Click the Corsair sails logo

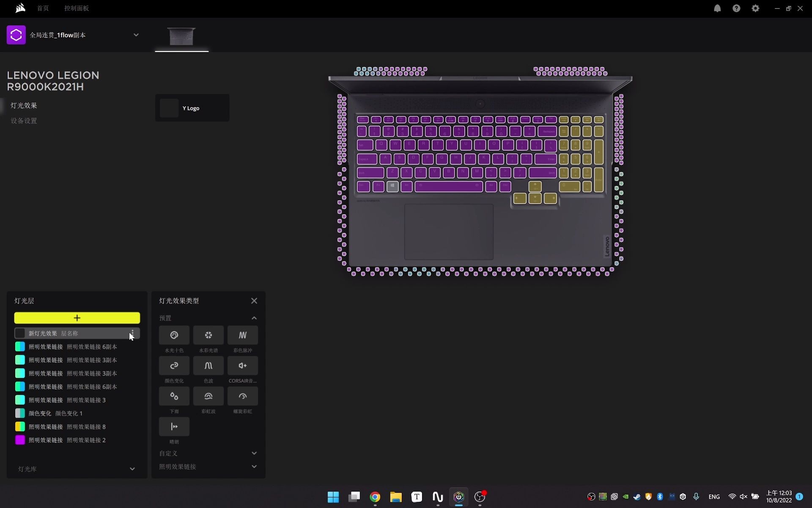(20, 8)
